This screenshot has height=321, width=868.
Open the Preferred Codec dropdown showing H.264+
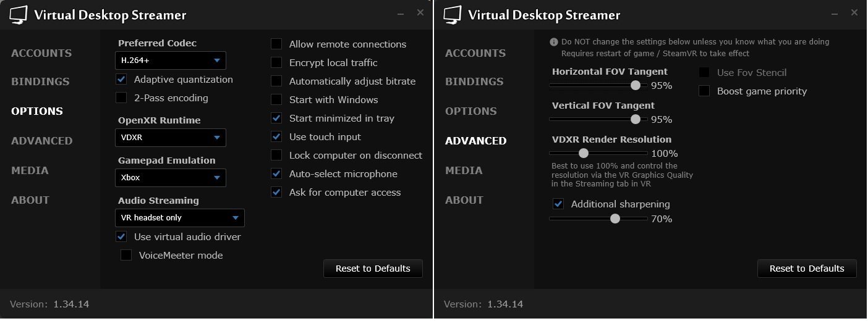click(x=171, y=60)
